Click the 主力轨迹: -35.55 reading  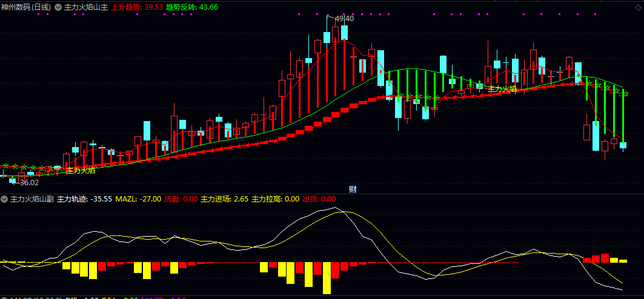[x=84, y=199]
